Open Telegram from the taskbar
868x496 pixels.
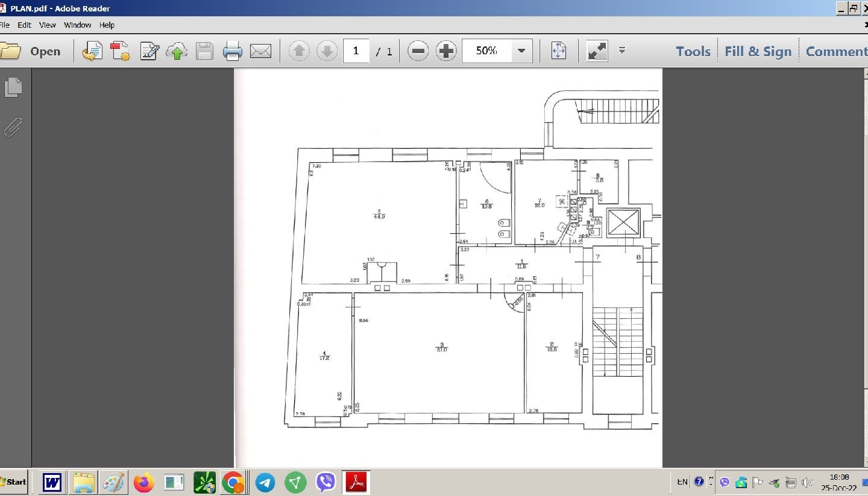click(265, 482)
